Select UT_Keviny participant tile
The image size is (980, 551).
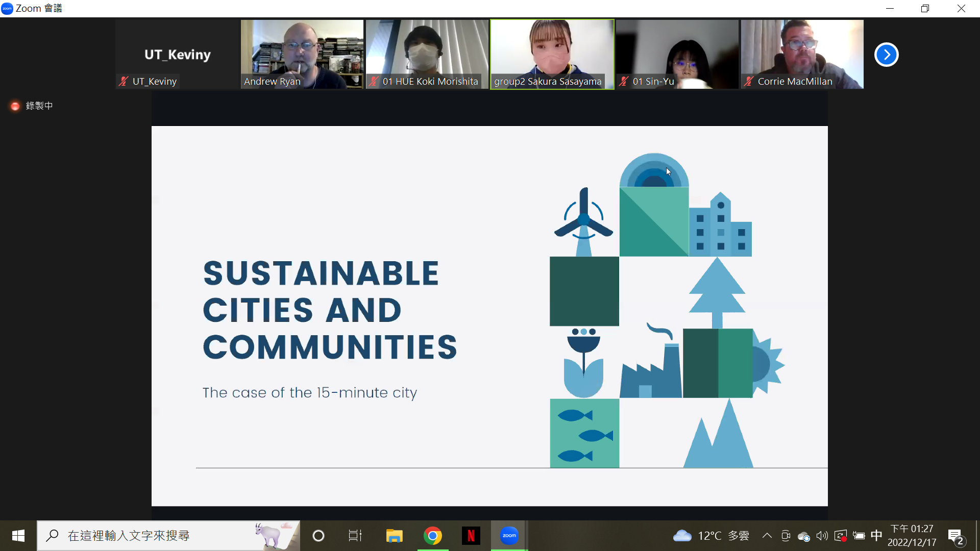[x=177, y=54]
